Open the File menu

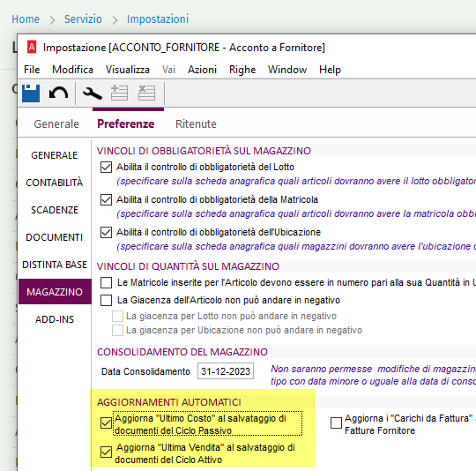[32, 70]
